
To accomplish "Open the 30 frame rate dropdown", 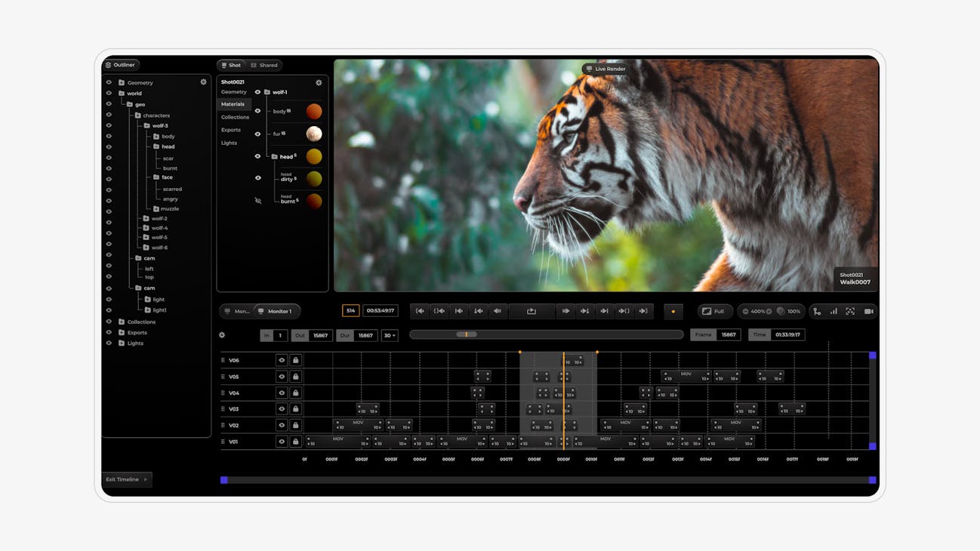I will click(x=390, y=335).
